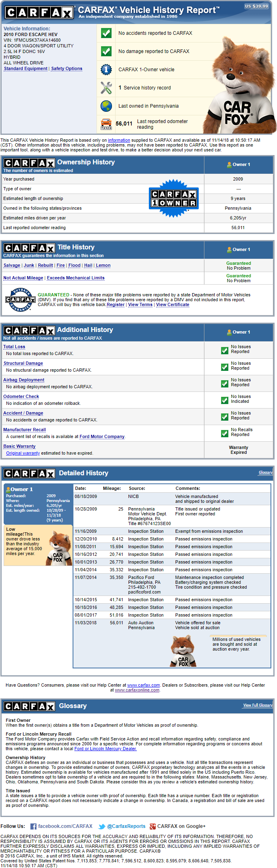This screenshot has width=277, height=868.
Task: Open the Accident / Damage link
Action: pos(23,413)
